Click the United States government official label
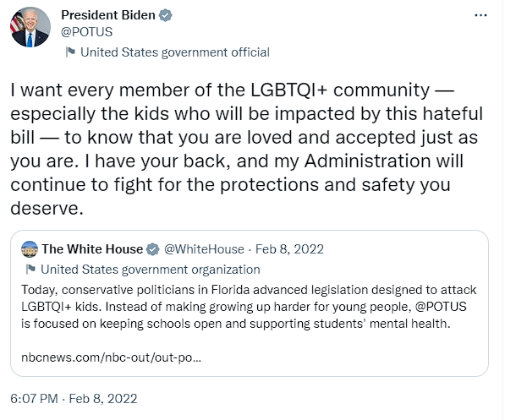Image resolution: width=505 pixels, height=420 pixels. (175, 52)
